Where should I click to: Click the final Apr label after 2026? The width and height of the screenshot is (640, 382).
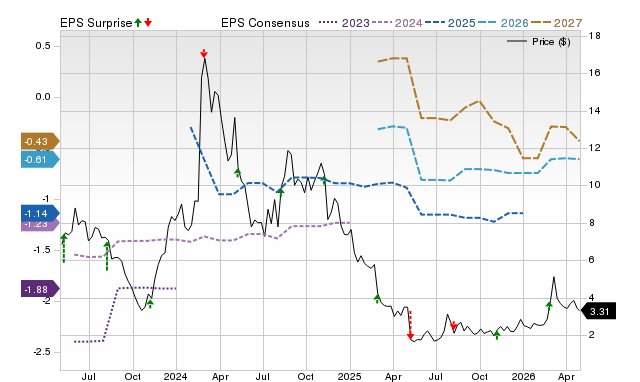[x=566, y=377]
